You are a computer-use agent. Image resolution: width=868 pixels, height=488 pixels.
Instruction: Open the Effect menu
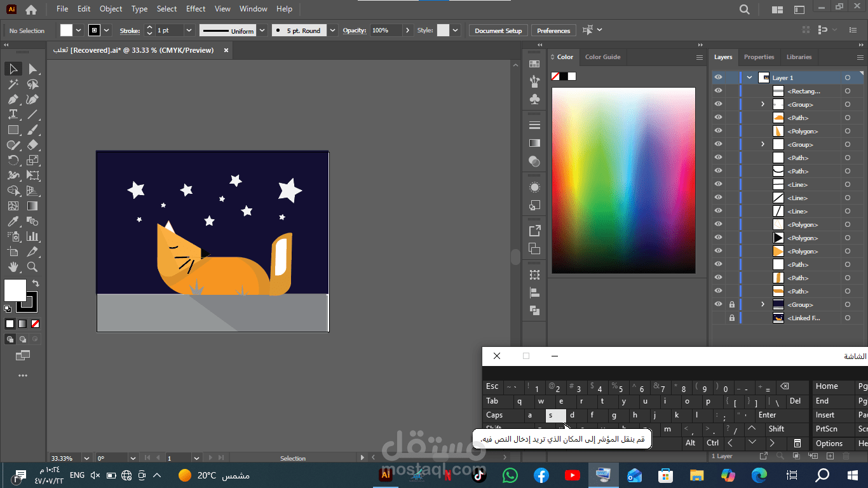coord(196,9)
